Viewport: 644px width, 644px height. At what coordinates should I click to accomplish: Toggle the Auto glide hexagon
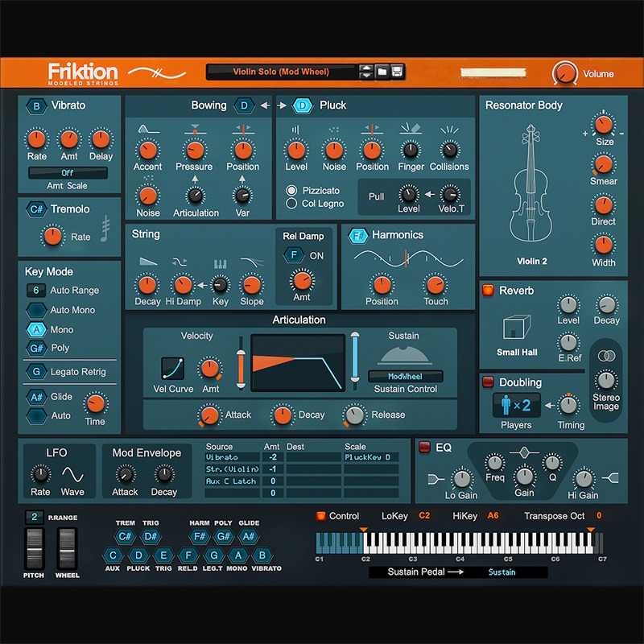click(36, 415)
